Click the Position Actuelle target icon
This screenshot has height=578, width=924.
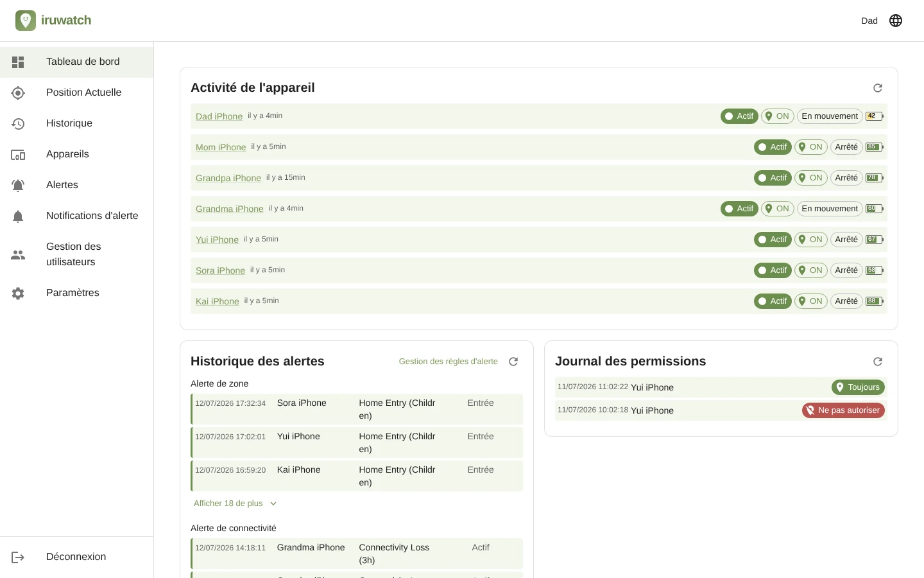click(x=18, y=92)
